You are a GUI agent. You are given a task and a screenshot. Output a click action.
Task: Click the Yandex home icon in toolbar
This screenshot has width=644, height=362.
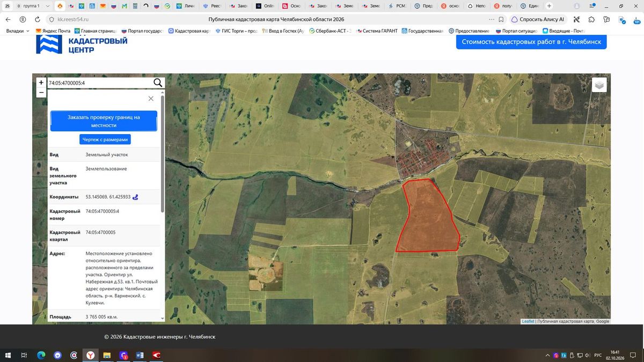[x=22, y=19]
